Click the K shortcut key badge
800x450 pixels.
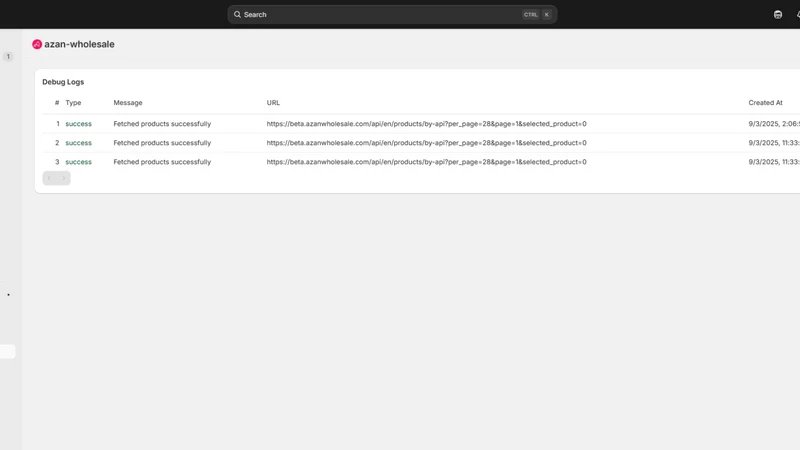point(546,15)
